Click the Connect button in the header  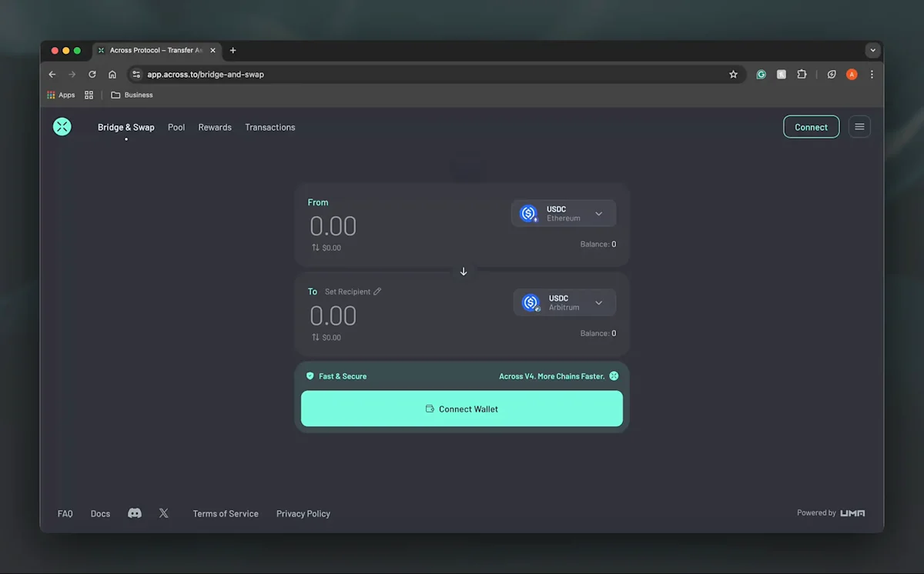pyautogui.click(x=812, y=127)
